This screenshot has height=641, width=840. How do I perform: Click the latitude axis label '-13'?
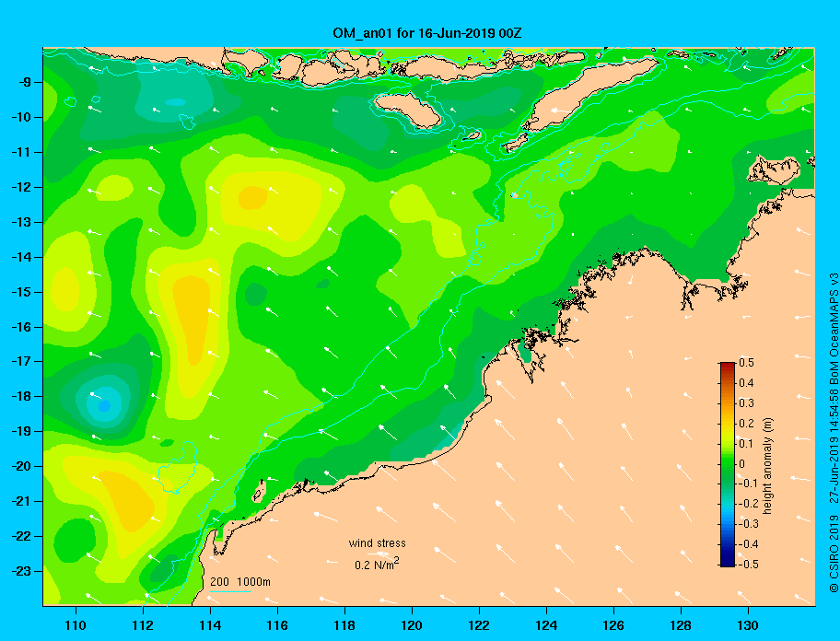20,222
